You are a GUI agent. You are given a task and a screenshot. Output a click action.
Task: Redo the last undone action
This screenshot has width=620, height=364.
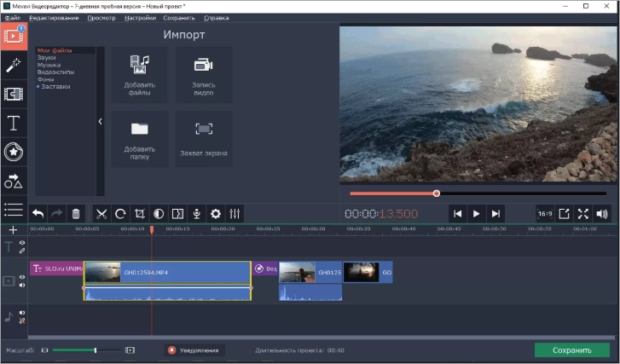click(57, 214)
